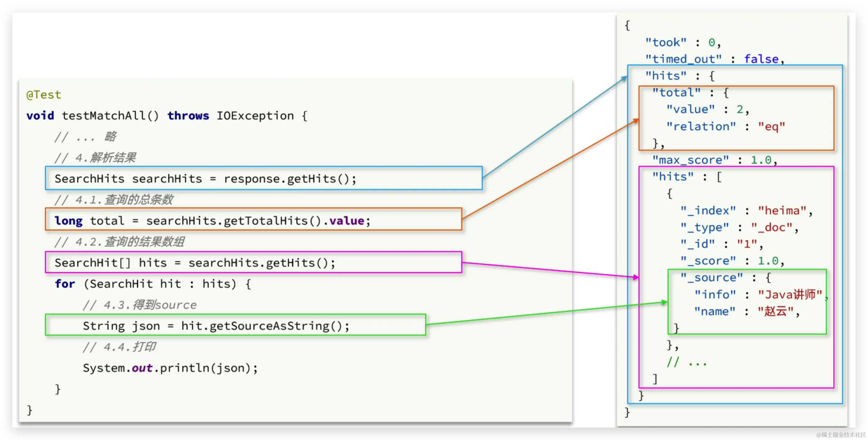The height and width of the screenshot is (440, 868).
Task: Click the "relation" "eq" value
Action: (x=772, y=126)
